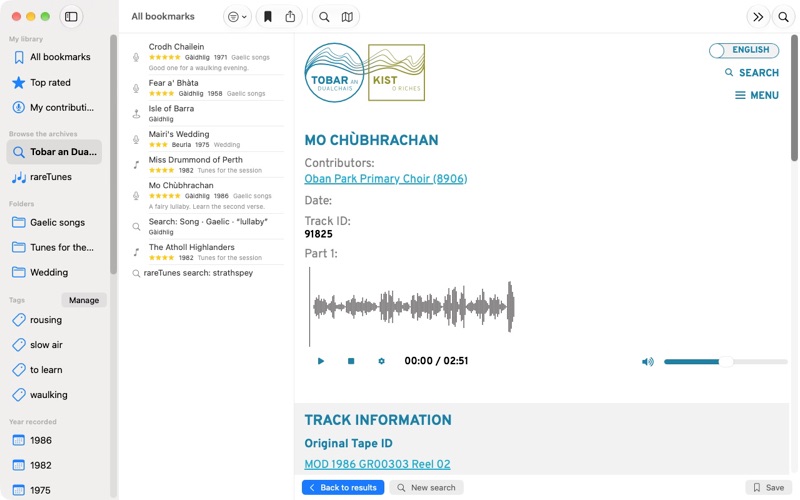Select the Crodh Chailein bookmark
Image resolution: width=800 pixels, height=500 pixels.
pos(208,57)
